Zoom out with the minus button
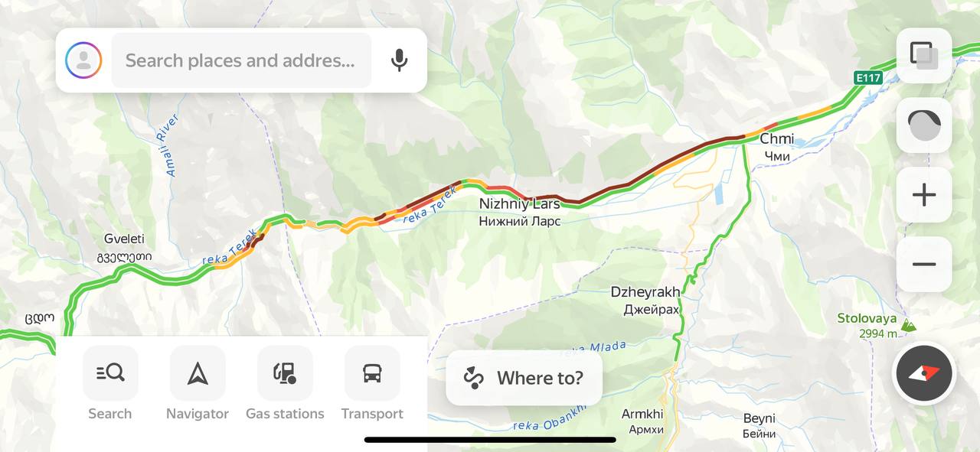The height and width of the screenshot is (452, 980). (924, 265)
